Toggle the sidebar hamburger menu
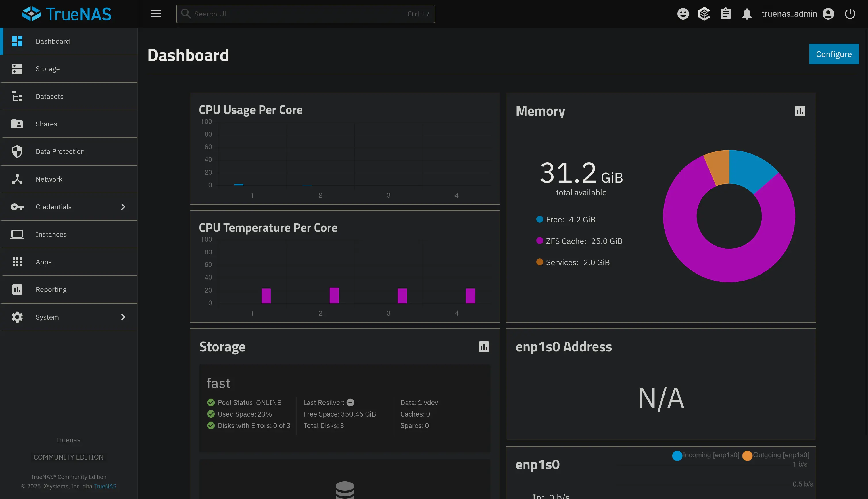This screenshot has height=499, width=868. point(155,14)
